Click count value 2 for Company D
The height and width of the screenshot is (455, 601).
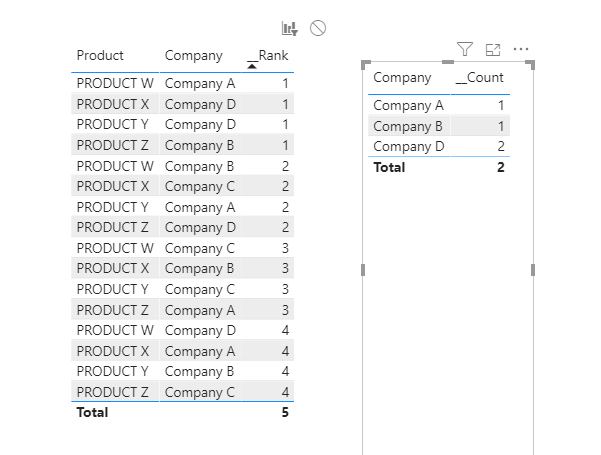coord(501,146)
